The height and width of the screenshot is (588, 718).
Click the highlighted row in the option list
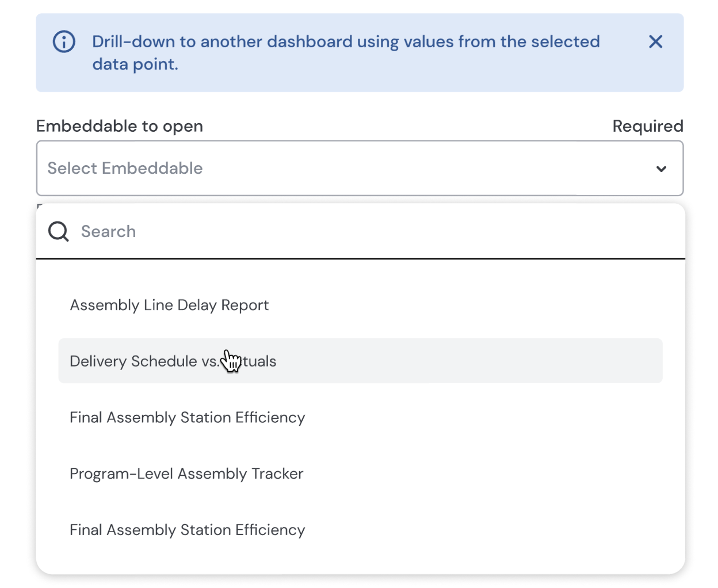coord(460,361)
